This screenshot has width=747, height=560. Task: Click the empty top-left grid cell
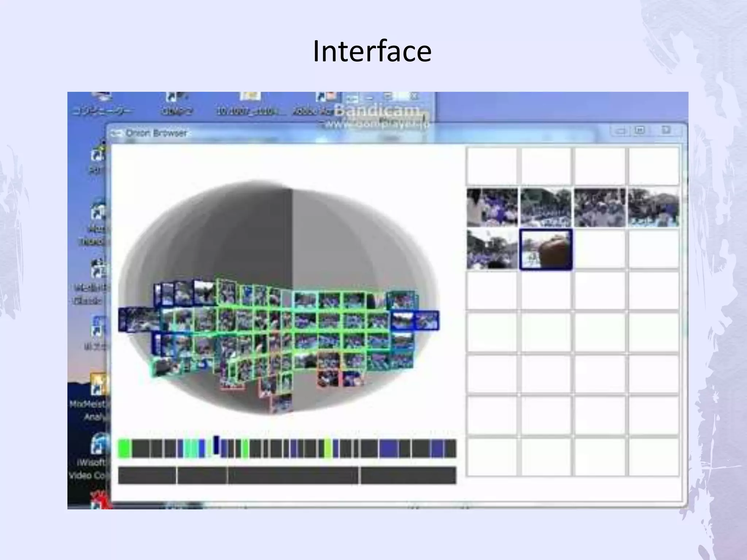[492, 166]
